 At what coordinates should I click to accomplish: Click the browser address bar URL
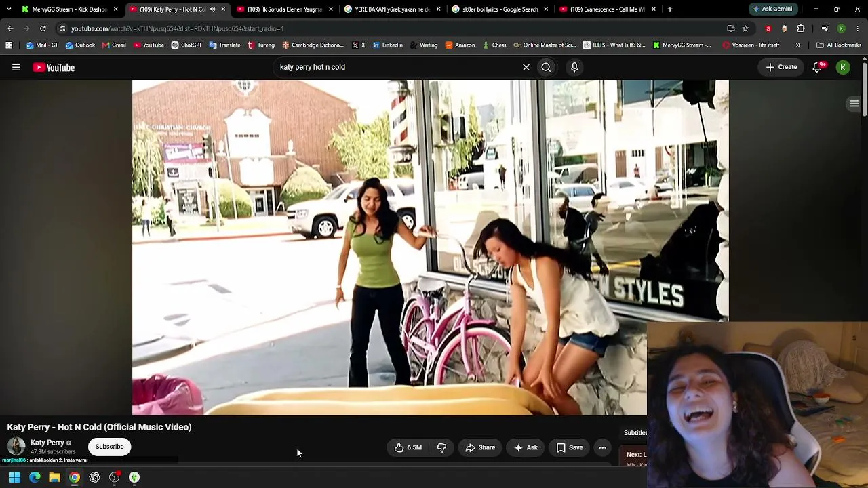point(178,28)
